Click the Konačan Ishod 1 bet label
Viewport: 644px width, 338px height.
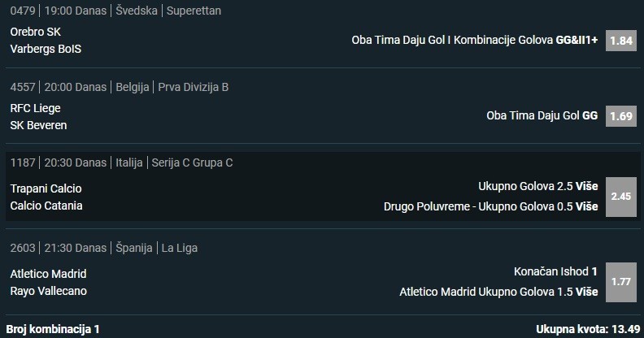coord(555,272)
